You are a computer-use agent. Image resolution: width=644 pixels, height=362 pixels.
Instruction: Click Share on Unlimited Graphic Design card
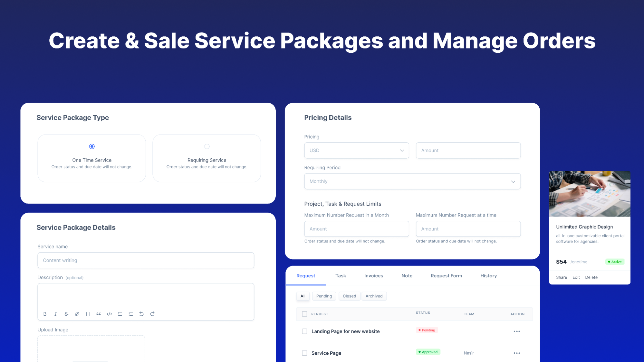tap(562, 277)
